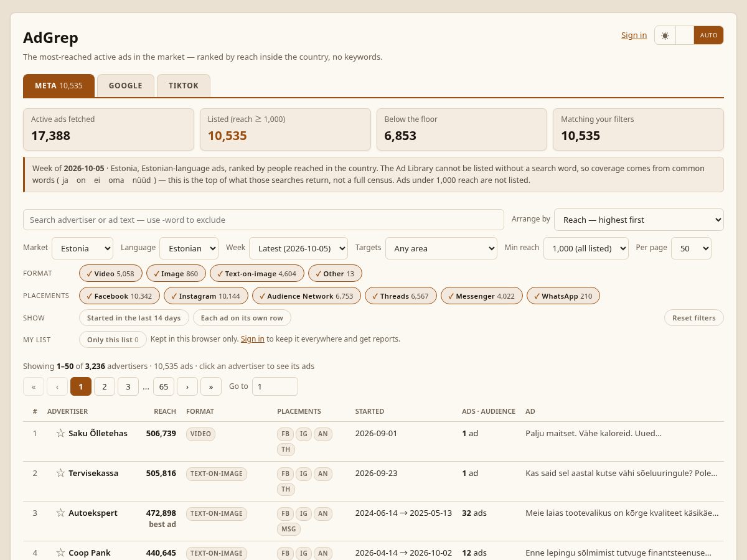
Task: Click Sign in link in header
Action: (x=634, y=35)
